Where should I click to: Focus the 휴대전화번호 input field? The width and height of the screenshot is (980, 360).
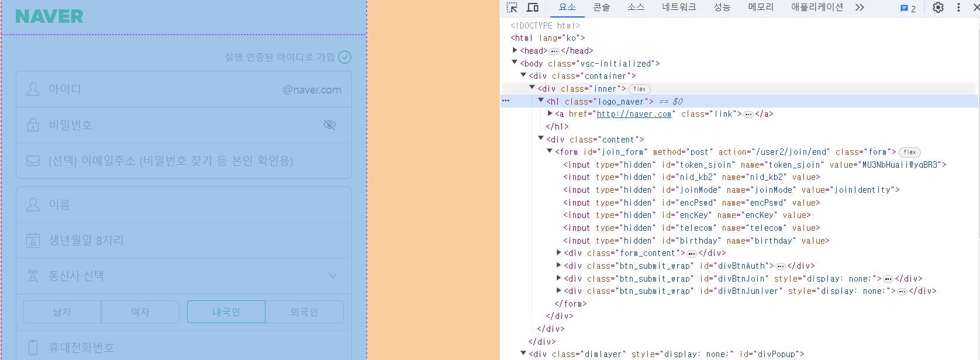[184, 348]
